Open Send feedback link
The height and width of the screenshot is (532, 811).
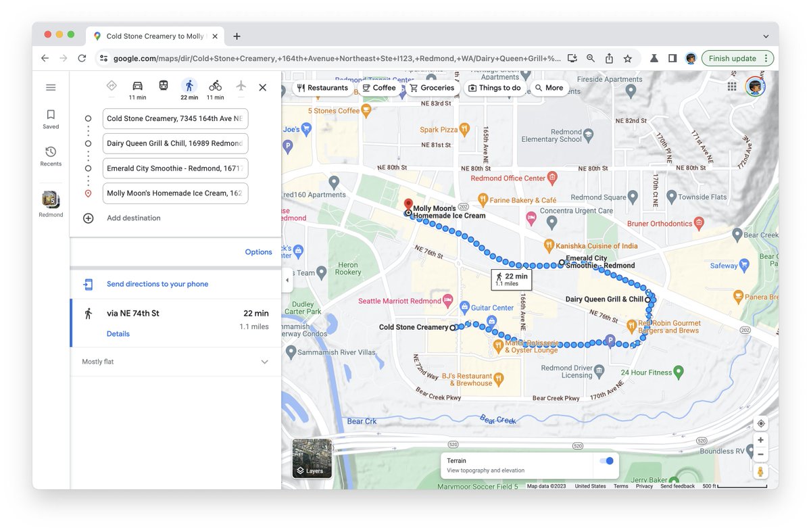677,486
